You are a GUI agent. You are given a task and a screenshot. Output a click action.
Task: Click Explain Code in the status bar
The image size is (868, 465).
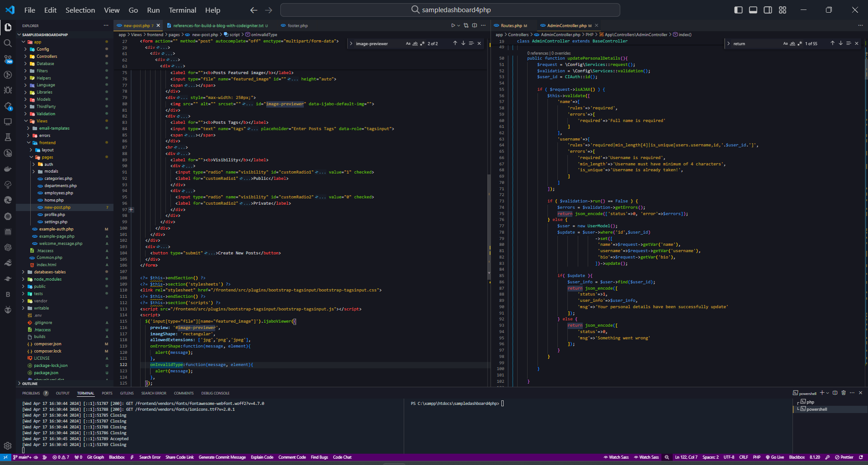pyautogui.click(x=262, y=457)
